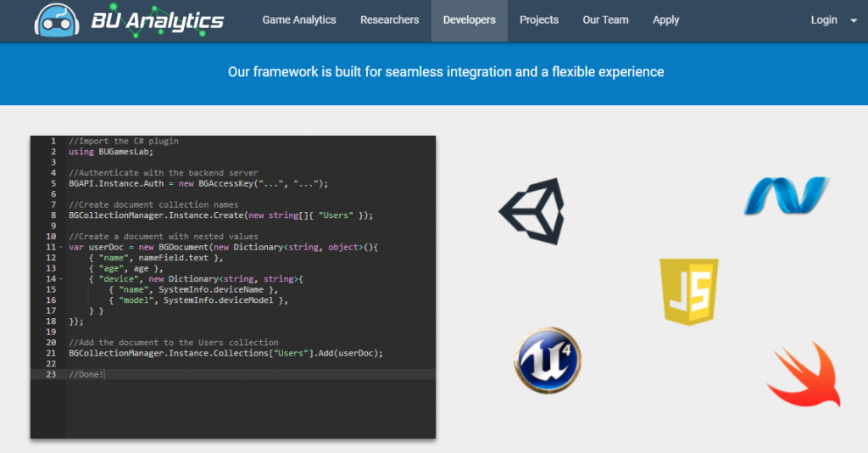Expand the Login dropdown arrow
868x453 pixels.
point(854,21)
